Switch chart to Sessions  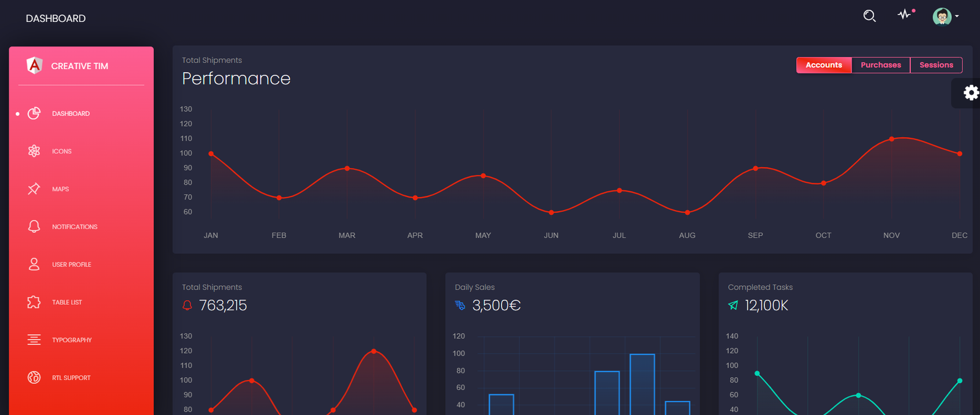pos(937,65)
